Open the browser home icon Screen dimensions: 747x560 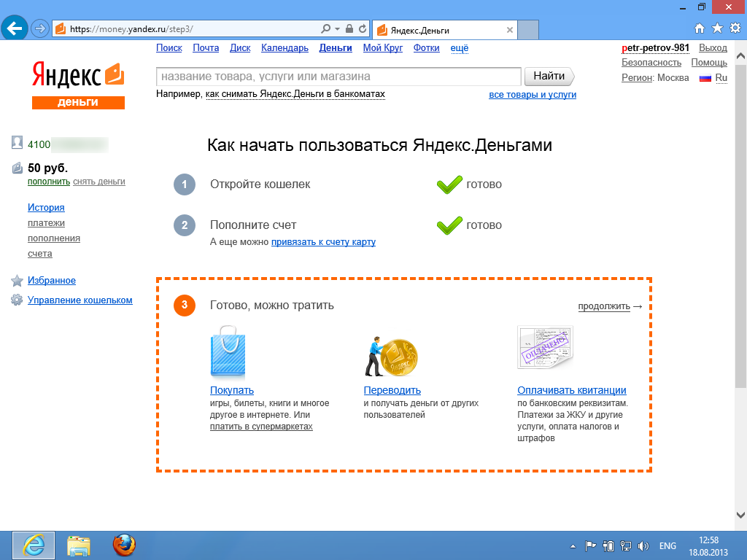(x=700, y=28)
